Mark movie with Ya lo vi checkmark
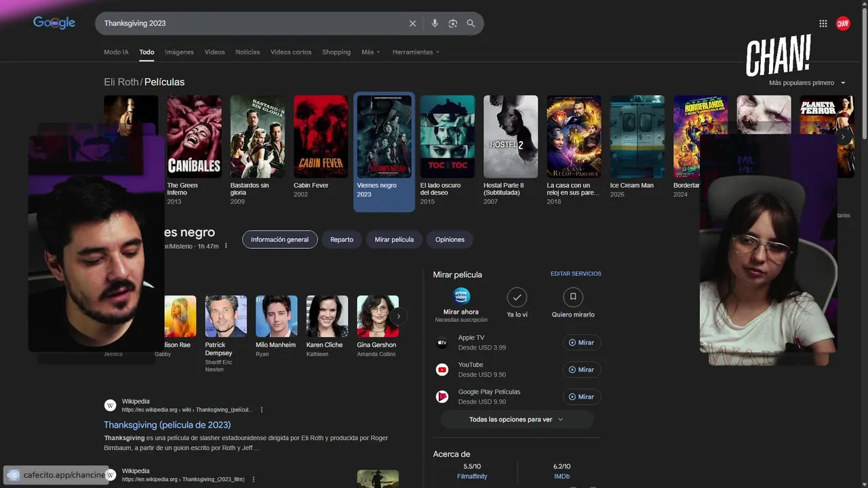 coord(517,297)
